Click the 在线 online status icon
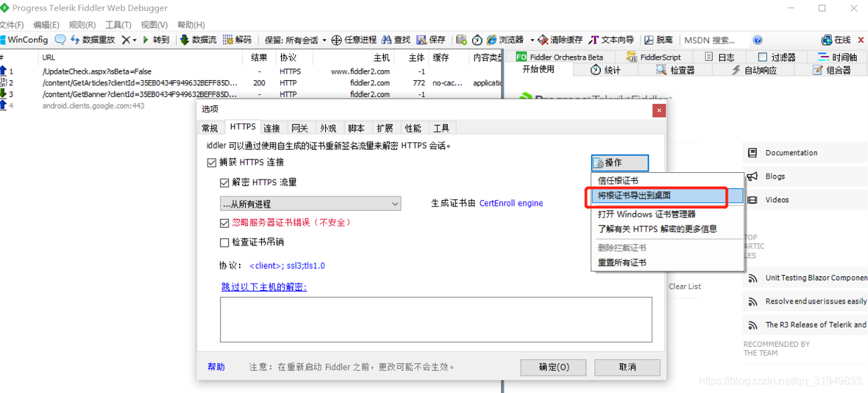Viewport: 868px width, 393px height. click(827, 40)
